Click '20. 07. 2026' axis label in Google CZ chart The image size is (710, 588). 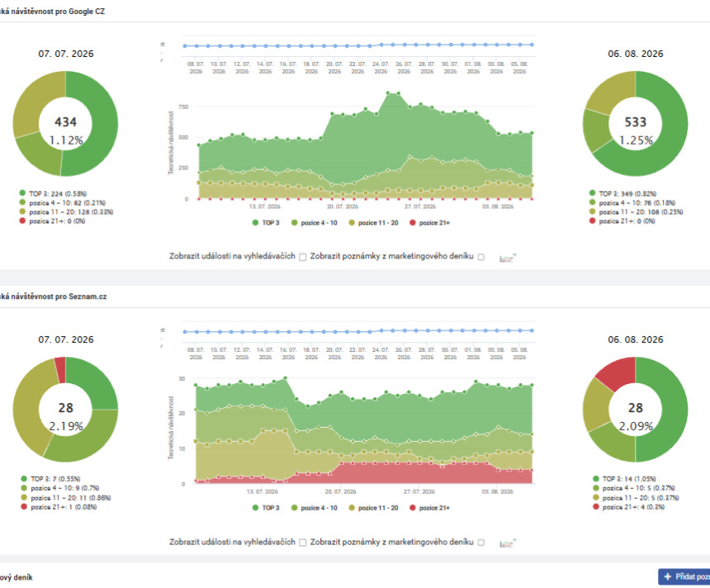[343, 206]
